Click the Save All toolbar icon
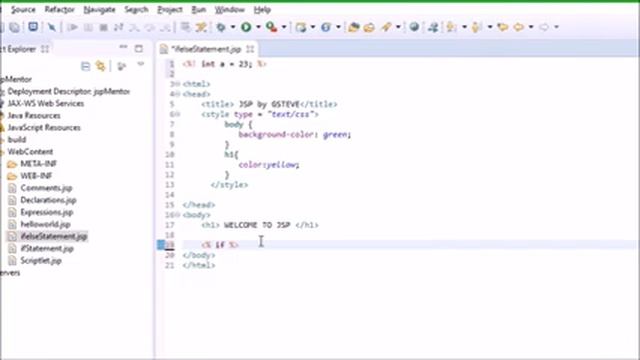 coord(14,27)
